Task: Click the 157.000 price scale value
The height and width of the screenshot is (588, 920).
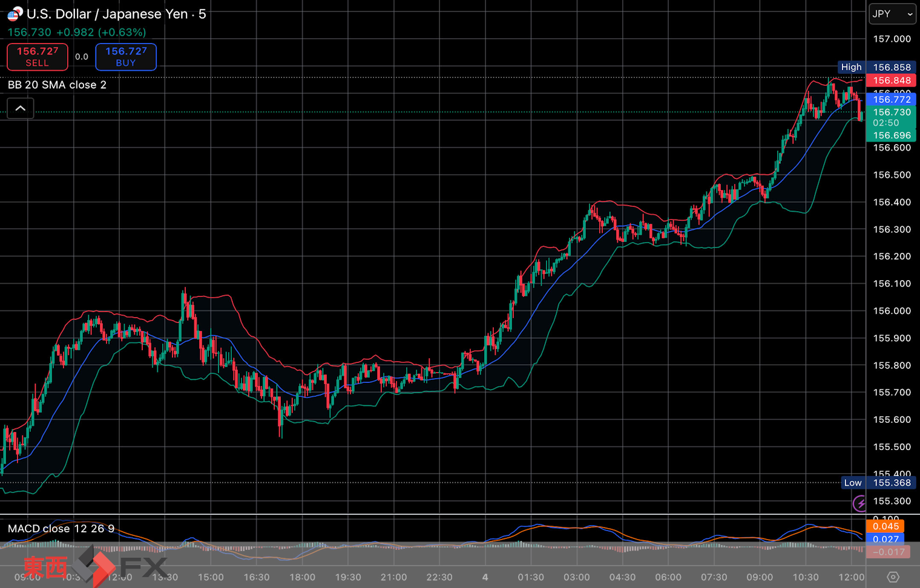Action: 891,39
